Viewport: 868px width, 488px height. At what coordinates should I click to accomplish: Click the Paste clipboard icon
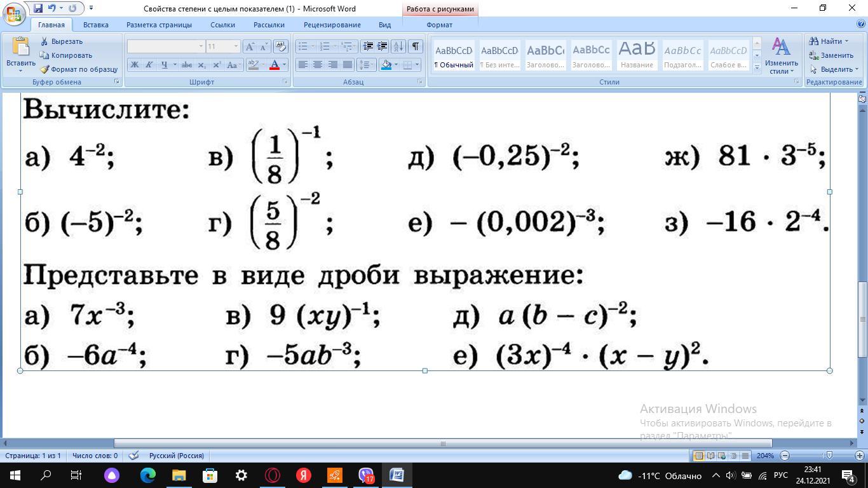(x=20, y=48)
